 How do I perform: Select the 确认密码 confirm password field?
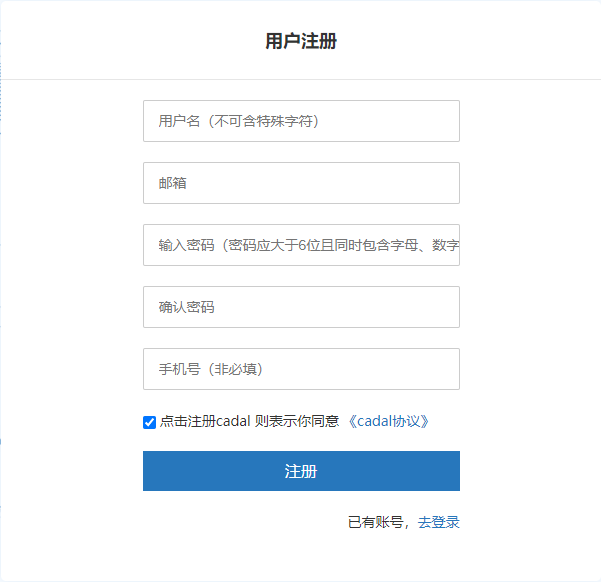tap(301, 307)
